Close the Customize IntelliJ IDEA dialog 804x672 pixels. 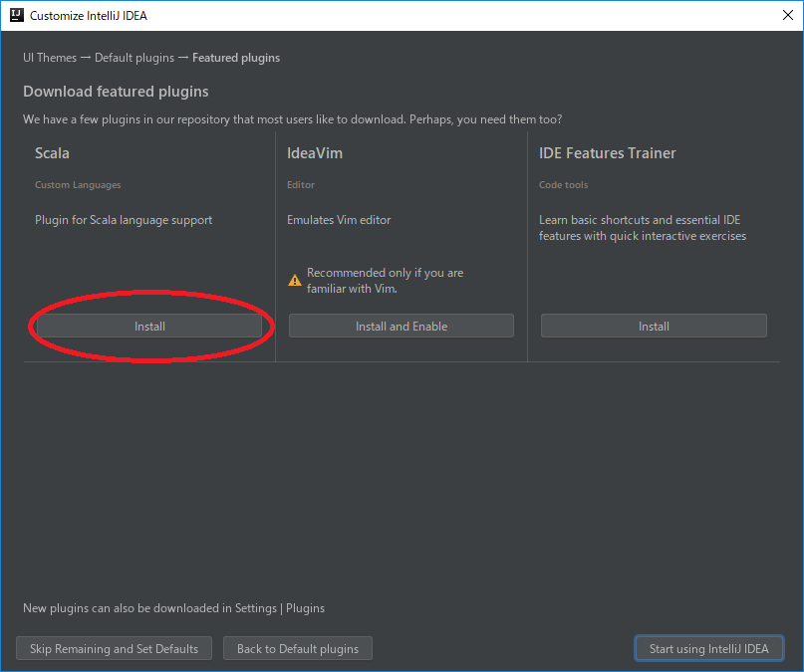[x=788, y=15]
